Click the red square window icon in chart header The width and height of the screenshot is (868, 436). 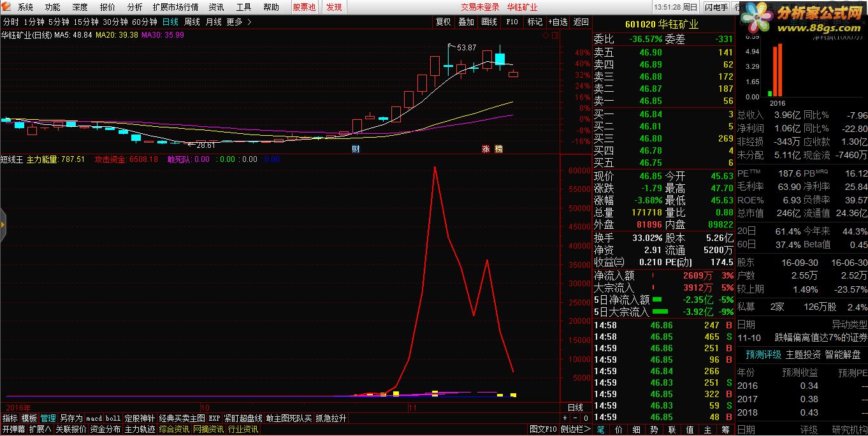point(554,35)
